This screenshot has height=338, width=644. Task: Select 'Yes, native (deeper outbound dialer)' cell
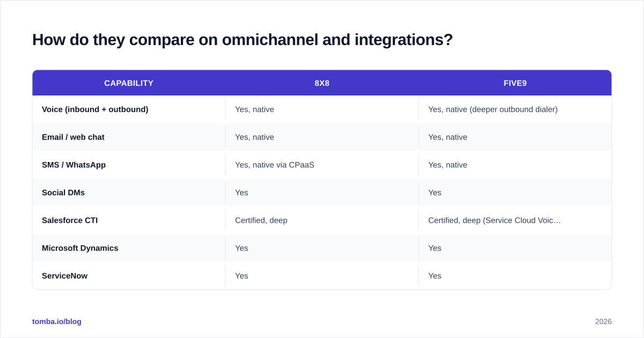coord(515,109)
